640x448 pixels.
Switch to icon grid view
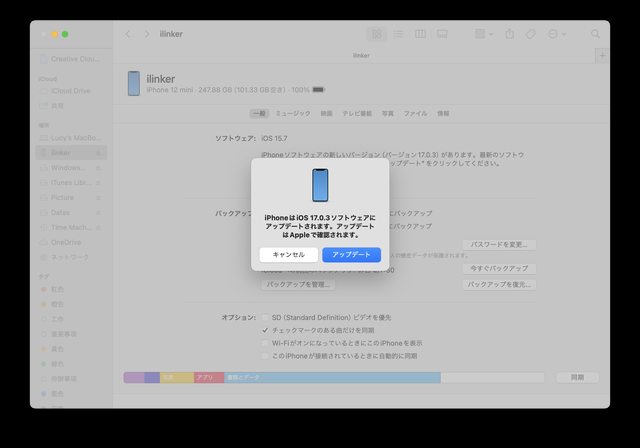pos(376,34)
